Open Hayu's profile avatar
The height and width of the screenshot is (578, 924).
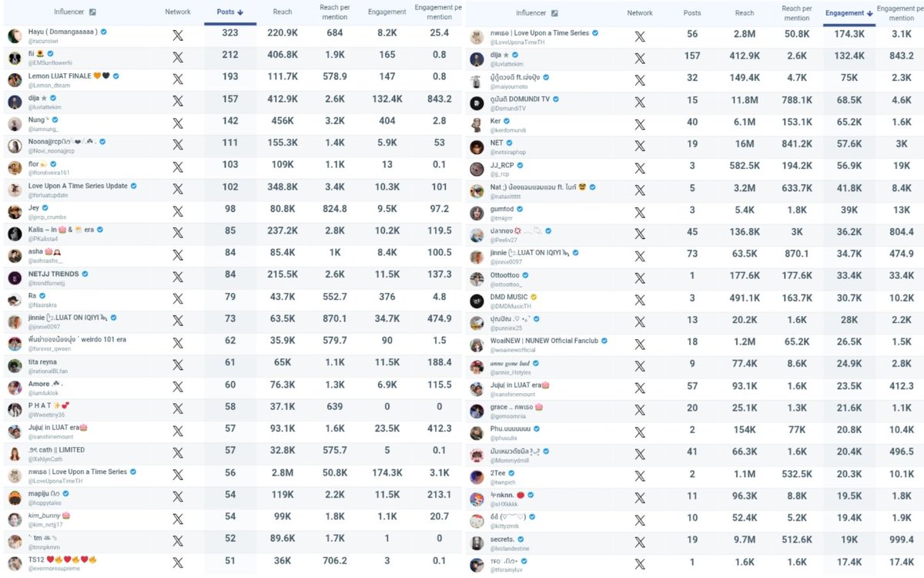(x=15, y=36)
